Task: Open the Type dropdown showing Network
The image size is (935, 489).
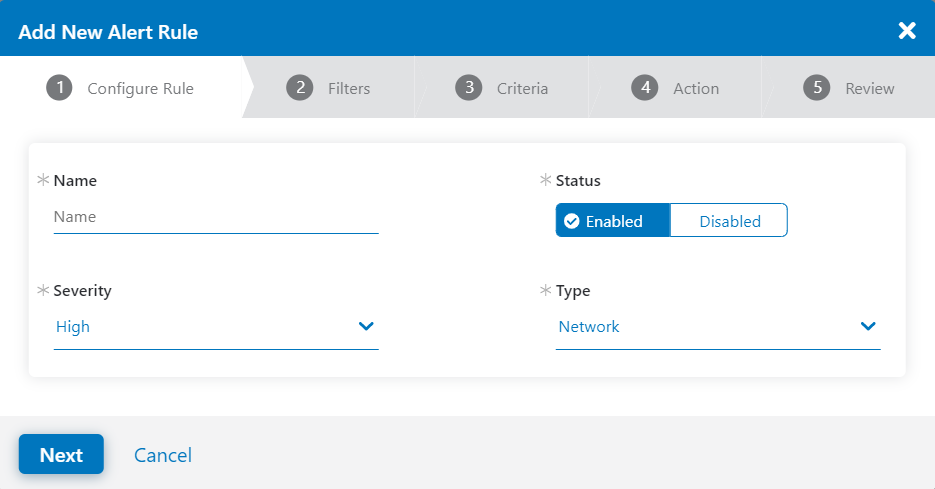Action: 700,327
